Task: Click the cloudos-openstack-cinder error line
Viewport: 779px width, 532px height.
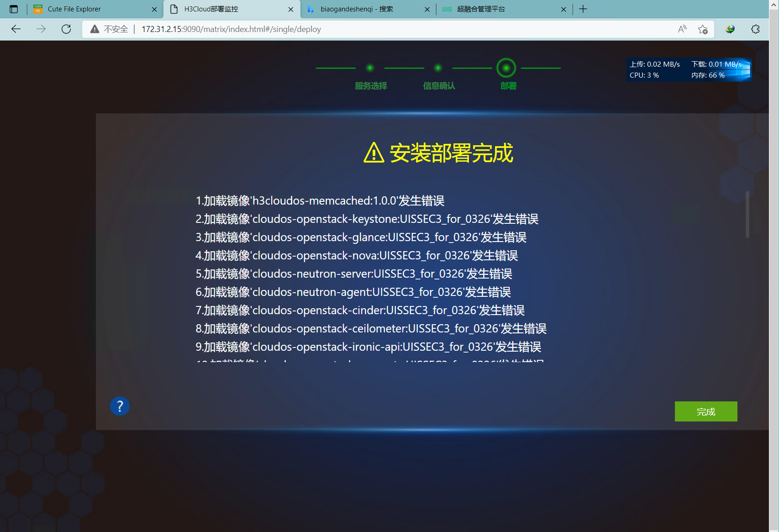Action: pos(360,310)
